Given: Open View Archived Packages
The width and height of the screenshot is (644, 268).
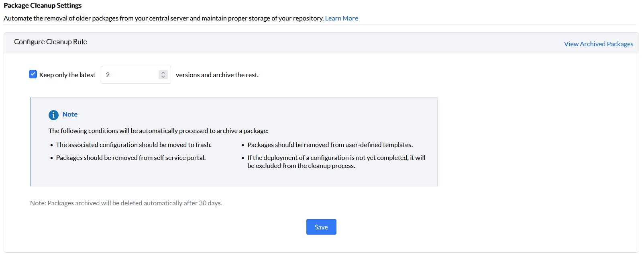Looking at the screenshot, I should [598, 44].
